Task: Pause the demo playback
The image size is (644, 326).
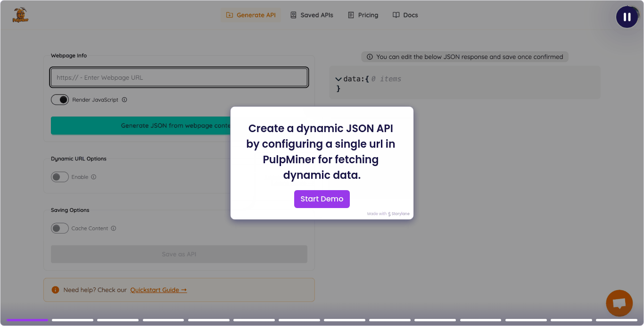Action: coord(627,17)
